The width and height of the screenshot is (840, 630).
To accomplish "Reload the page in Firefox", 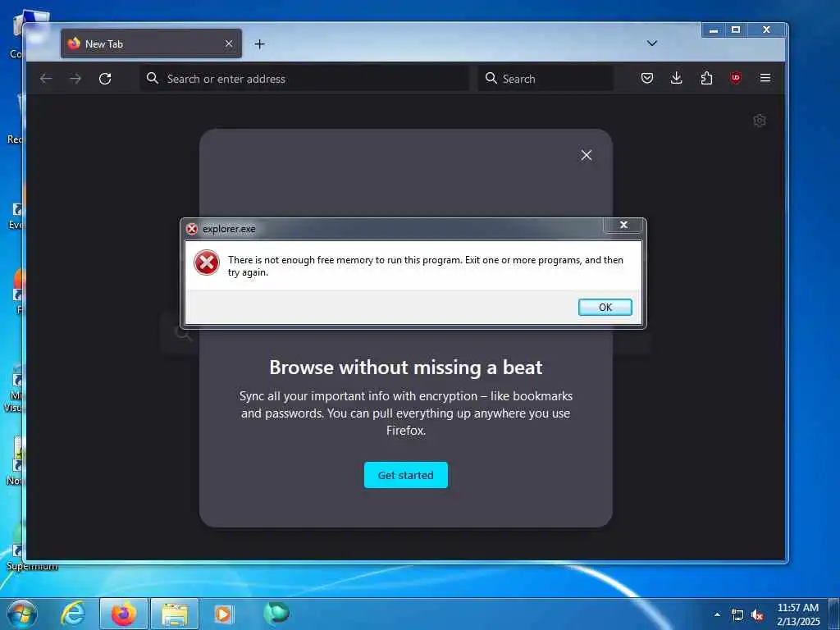I will (105, 79).
